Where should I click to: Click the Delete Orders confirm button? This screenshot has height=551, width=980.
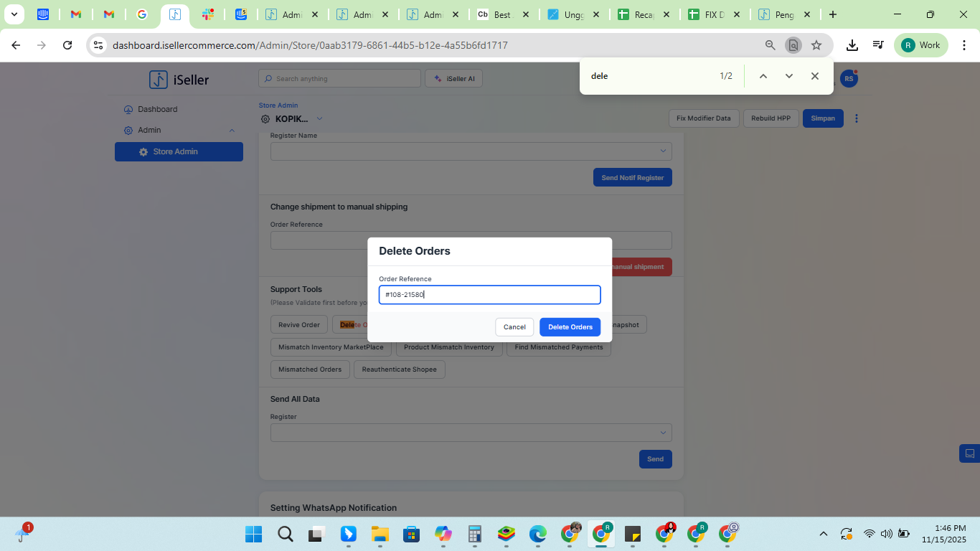click(x=570, y=327)
